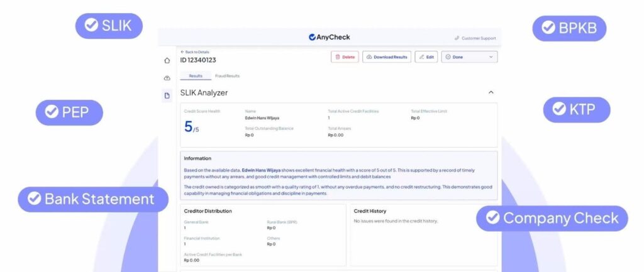The height and width of the screenshot is (272, 644).
Task: Click the Rural Bank (BPR) label
Action: (x=282, y=222)
